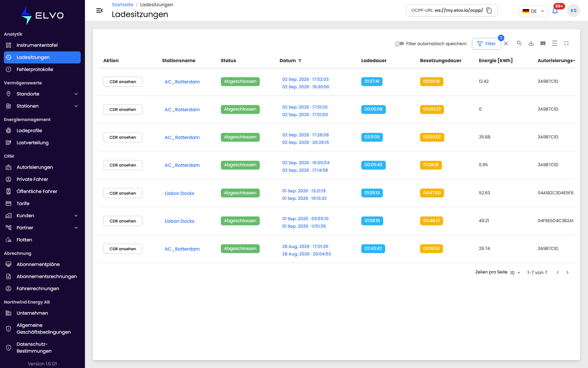Open Autorisierungen in the CRM section

tap(42, 167)
